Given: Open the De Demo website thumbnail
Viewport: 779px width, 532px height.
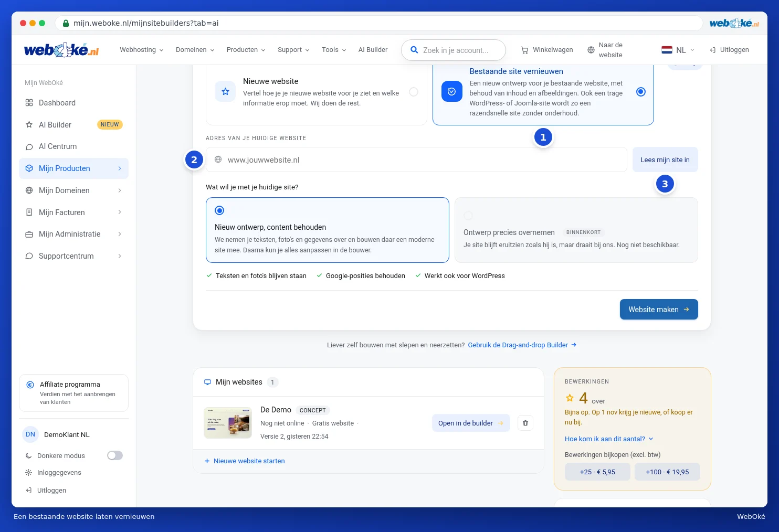Looking at the screenshot, I should click(228, 423).
